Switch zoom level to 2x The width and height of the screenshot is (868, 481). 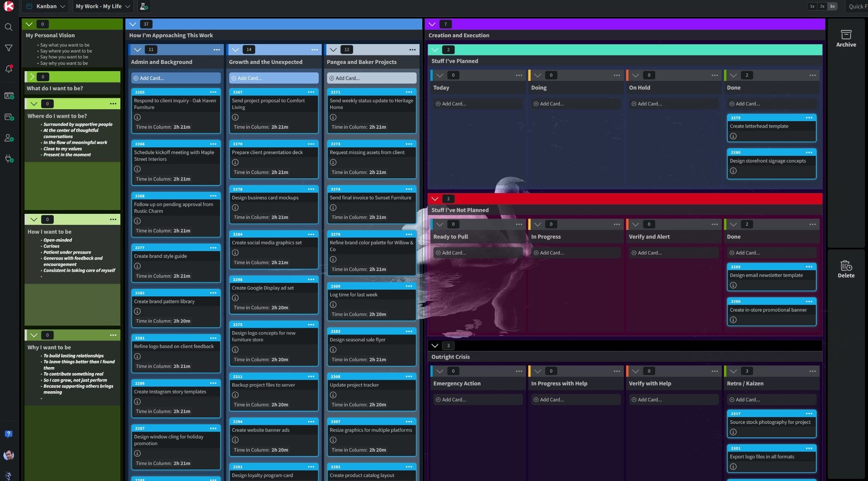(822, 6)
